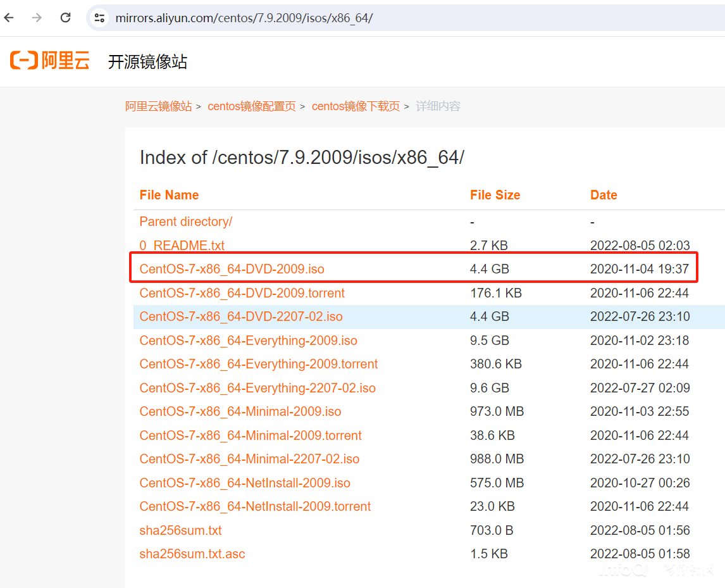Click the File Name column header
This screenshot has height=588, width=725.
pos(169,195)
